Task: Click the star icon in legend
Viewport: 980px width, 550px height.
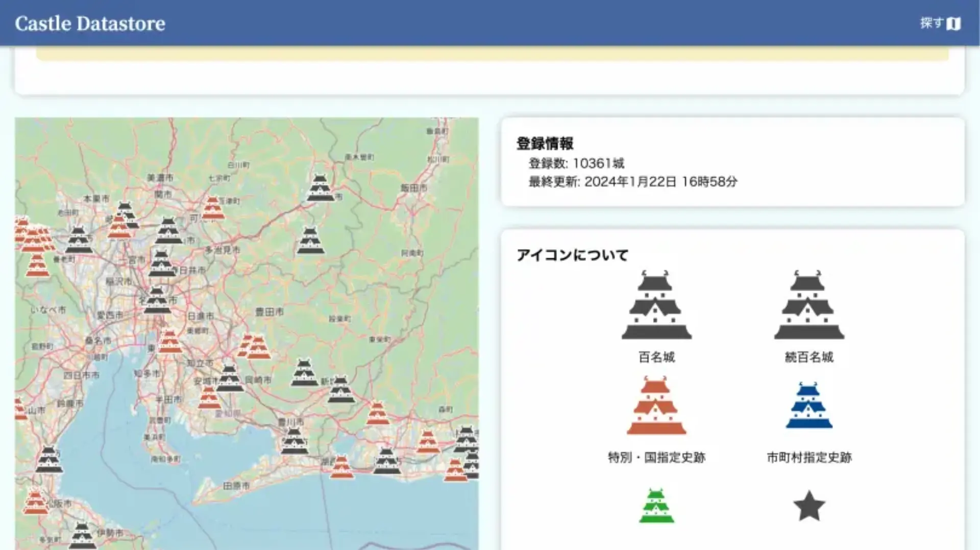Action: [809, 506]
